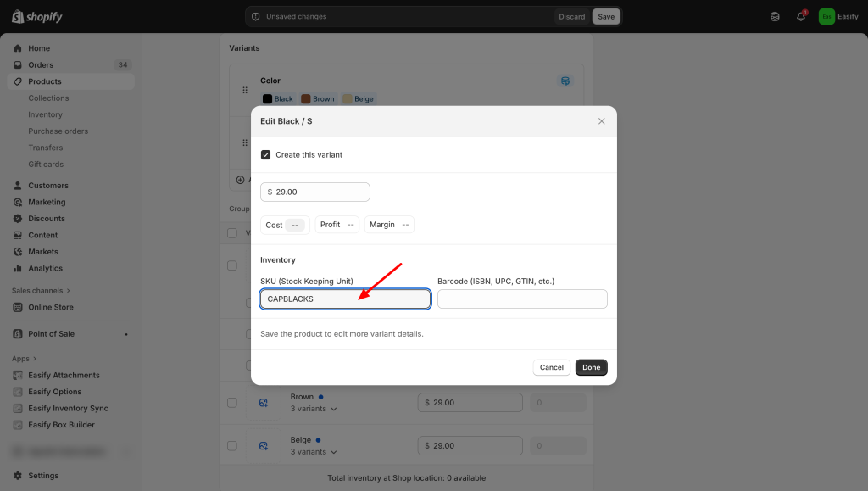868x491 pixels.
Task: Open Orders in the sidebar
Action: pos(41,64)
